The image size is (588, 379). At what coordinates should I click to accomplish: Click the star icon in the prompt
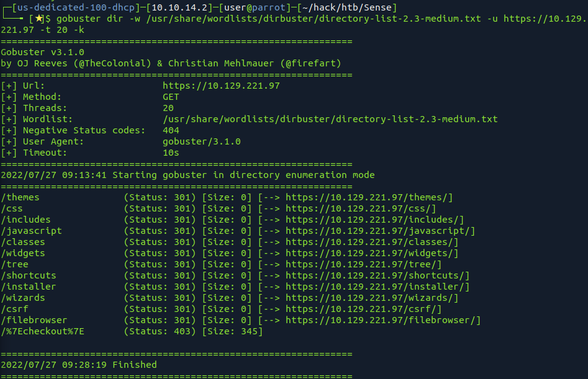(x=39, y=19)
